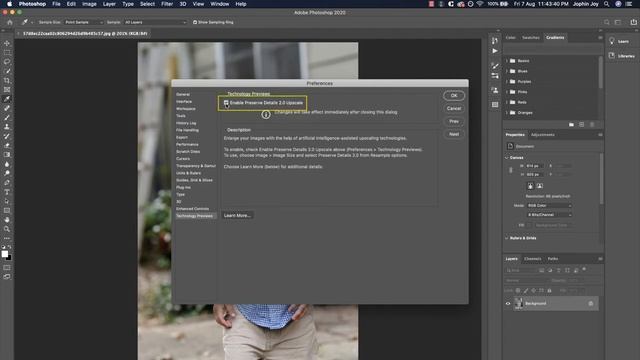Select the Eyedropper tool in toolbox

[7, 99]
